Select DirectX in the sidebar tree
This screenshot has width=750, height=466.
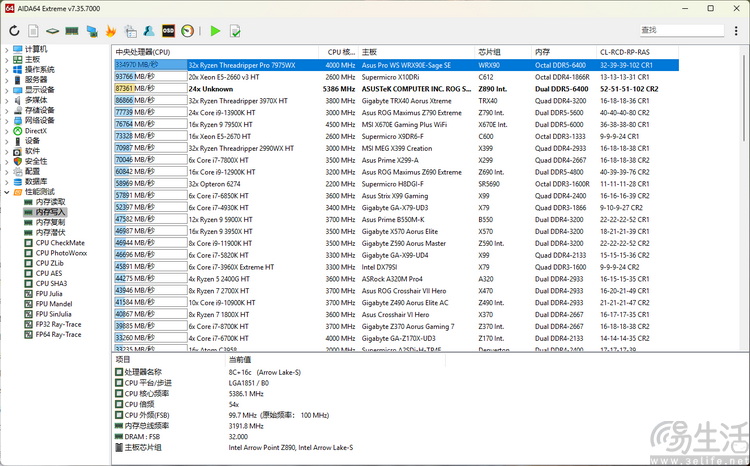35,131
